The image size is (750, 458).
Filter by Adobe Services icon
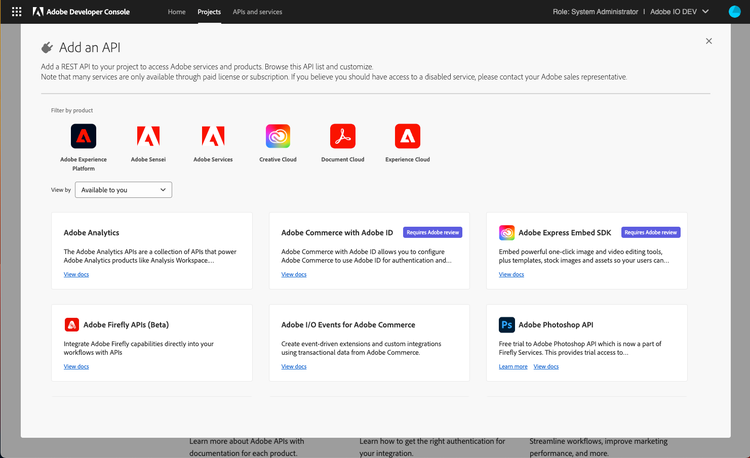click(x=213, y=136)
